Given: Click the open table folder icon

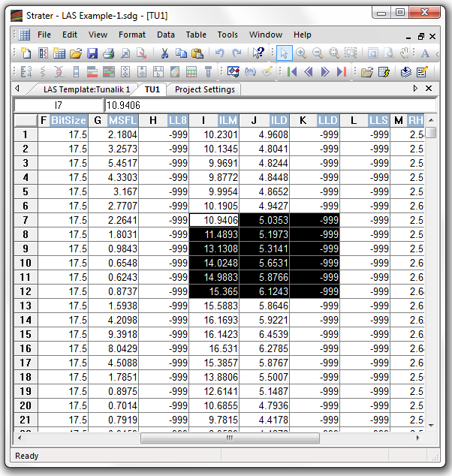Looking at the screenshot, I should pos(367,72).
